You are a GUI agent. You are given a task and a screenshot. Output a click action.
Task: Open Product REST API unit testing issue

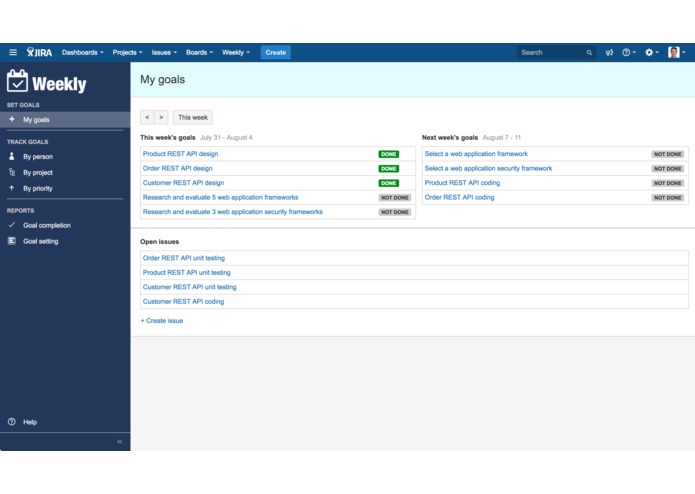click(x=187, y=272)
